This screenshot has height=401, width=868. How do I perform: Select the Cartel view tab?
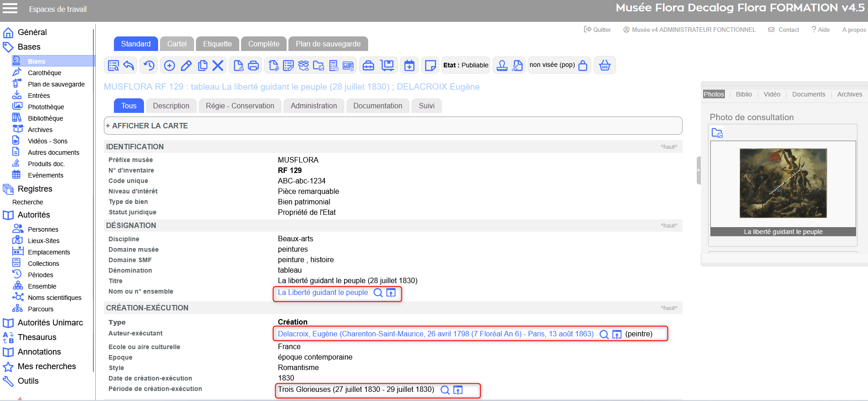point(177,44)
